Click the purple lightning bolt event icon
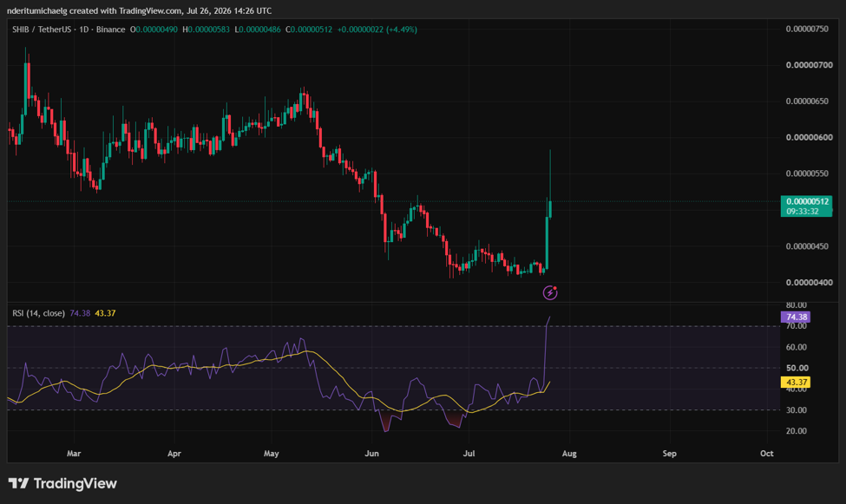The width and height of the screenshot is (846, 504). pos(550,293)
